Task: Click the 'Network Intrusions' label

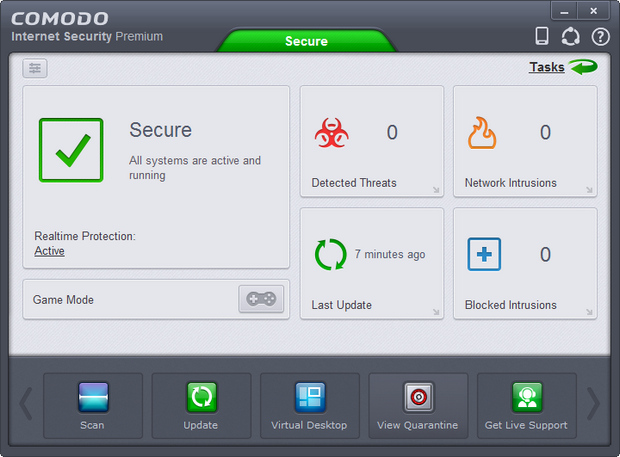Action: point(510,183)
